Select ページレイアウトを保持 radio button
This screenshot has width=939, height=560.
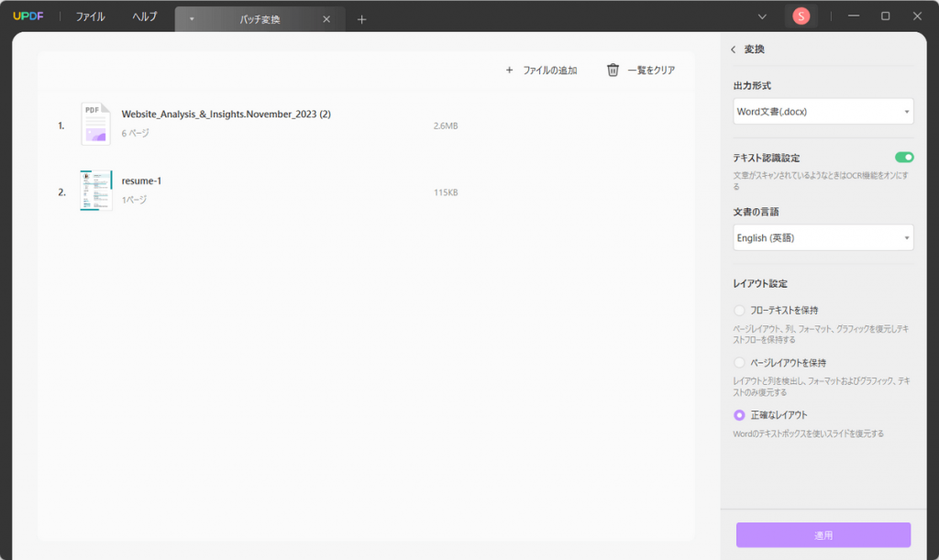click(x=739, y=363)
